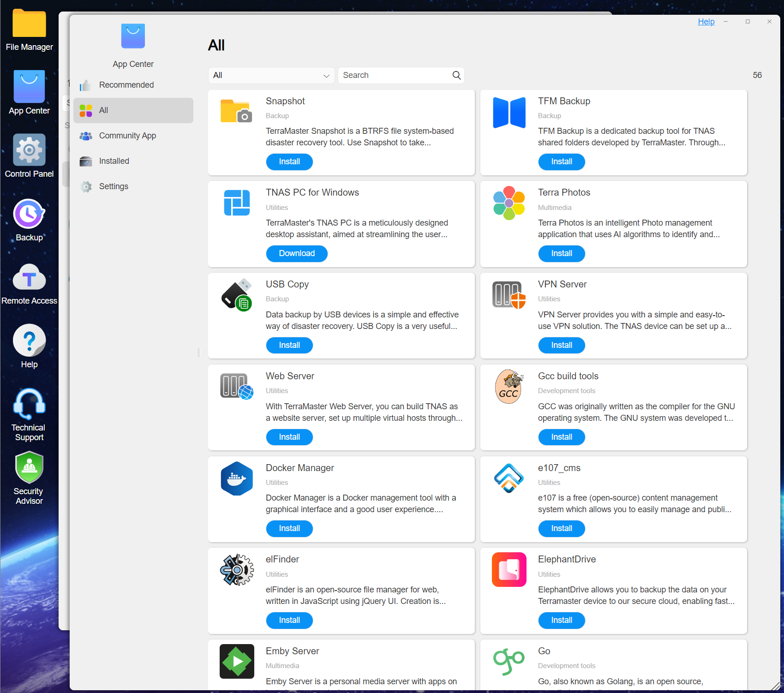Install Web Server
Screen dimensions: 784x693
pos(289,437)
